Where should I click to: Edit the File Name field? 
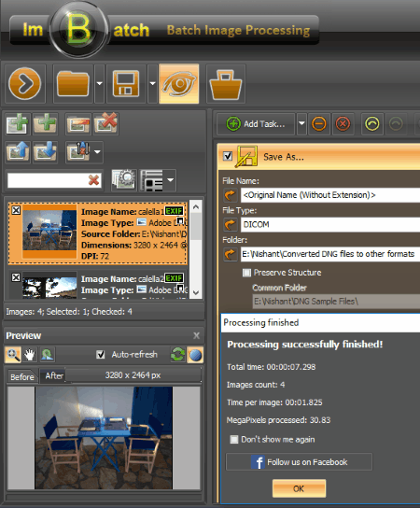click(x=330, y=195)
